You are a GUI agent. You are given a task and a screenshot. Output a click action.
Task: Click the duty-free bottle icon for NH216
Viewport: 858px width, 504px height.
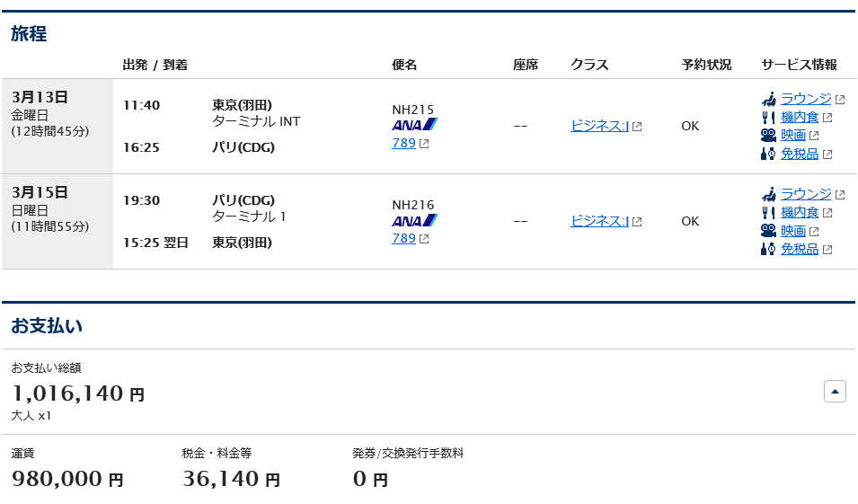(x=768, y=249)
